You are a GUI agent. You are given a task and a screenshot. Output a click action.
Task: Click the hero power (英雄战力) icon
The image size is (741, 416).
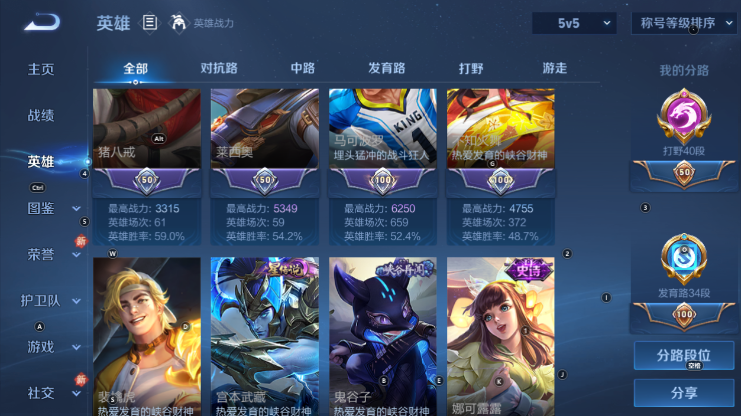[x=178, y=23]
